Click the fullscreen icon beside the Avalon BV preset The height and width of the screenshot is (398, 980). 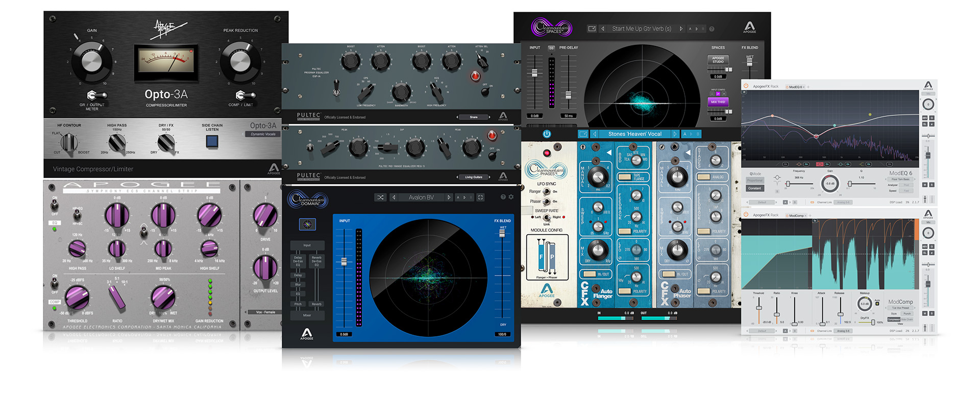[480, 197]
